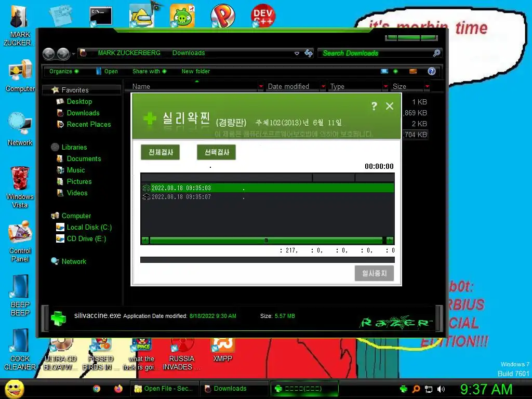532x399 pixels.
Task: Open the MARK ZUCKERBERG desktop folder icon
Action: pos(19,24)
